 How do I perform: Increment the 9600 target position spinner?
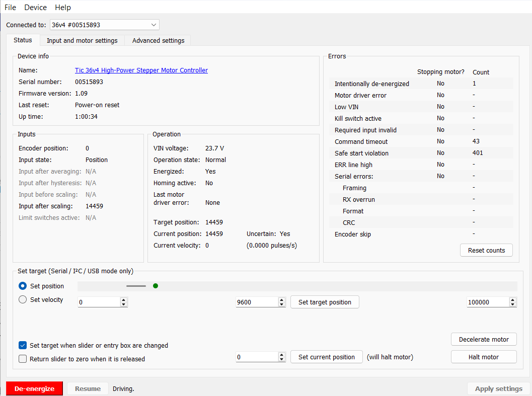pos(282,300)
